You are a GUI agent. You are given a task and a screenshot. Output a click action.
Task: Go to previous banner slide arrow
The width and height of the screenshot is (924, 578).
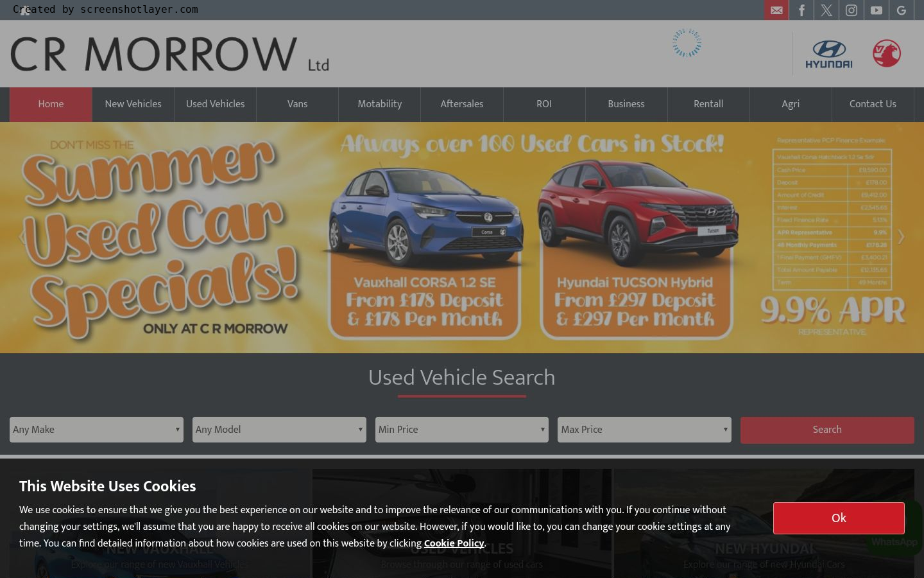point(22,237)
